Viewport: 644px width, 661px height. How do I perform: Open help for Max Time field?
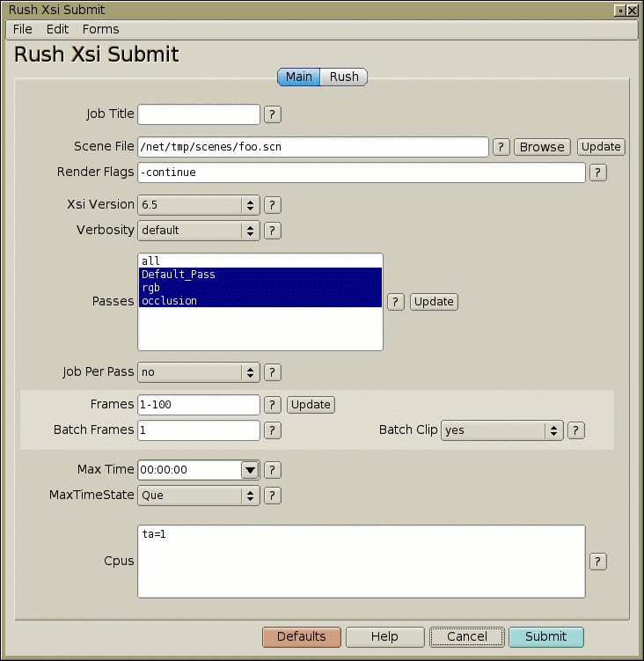pyautogui.click(x=272, y=470)
